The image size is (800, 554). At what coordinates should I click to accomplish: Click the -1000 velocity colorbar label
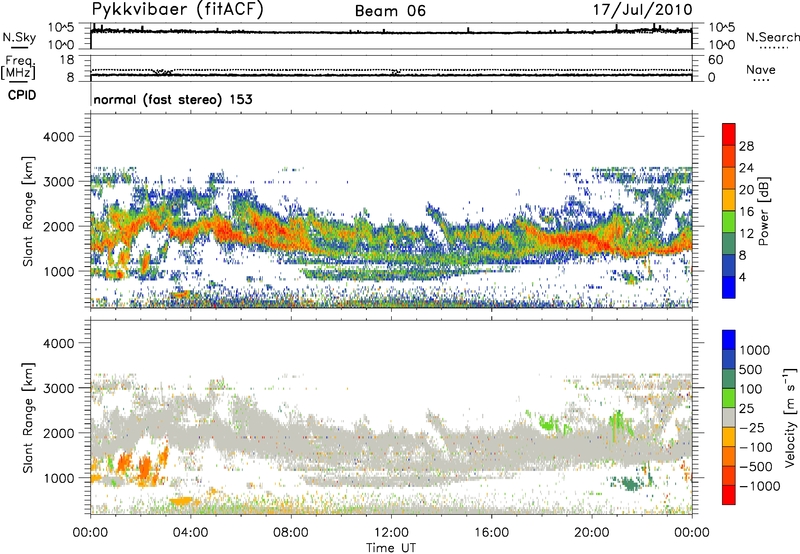pos(760,486)
